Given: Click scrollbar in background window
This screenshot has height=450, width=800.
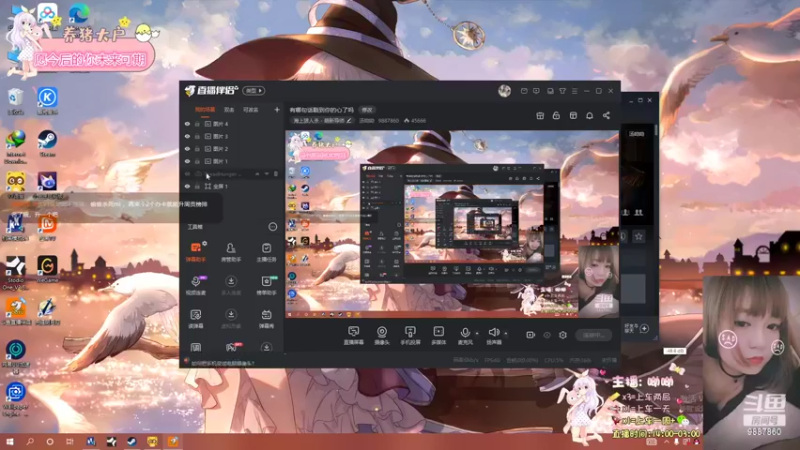Looking at the screenshot, I should [656, 130].
